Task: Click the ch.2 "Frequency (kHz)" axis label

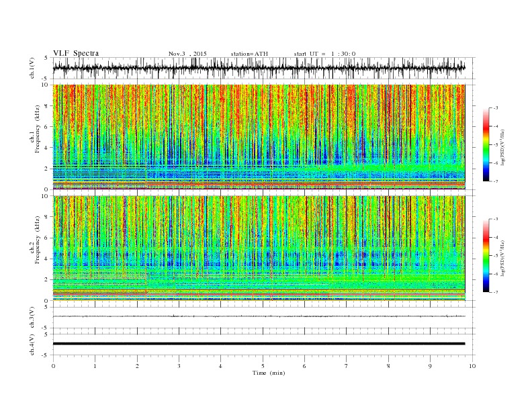Action: click(x=38, y=240)
